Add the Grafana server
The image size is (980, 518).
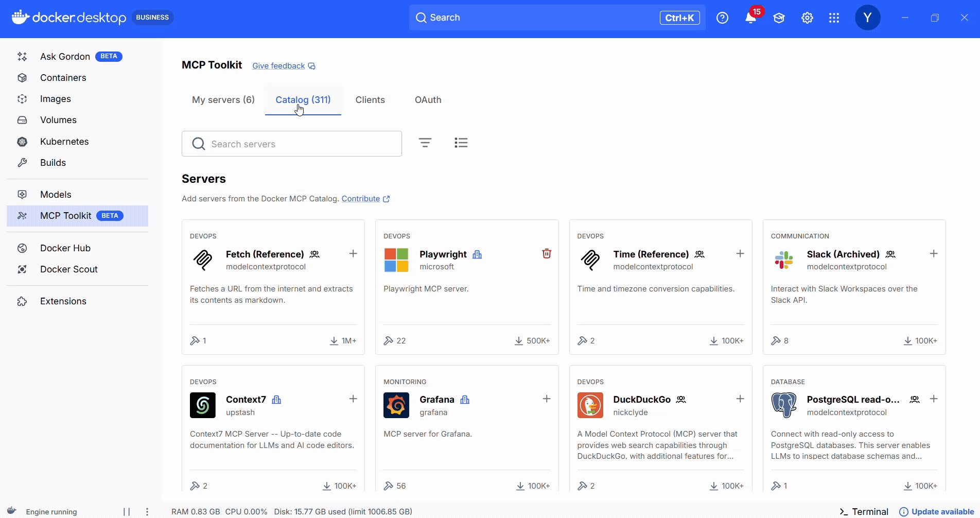click(x=547, y=399)
